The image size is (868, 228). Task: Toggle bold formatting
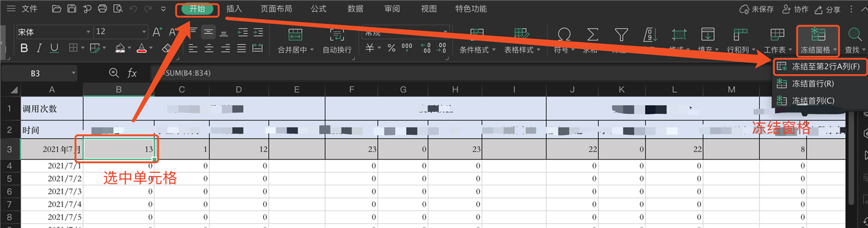(x=25, y=48)
